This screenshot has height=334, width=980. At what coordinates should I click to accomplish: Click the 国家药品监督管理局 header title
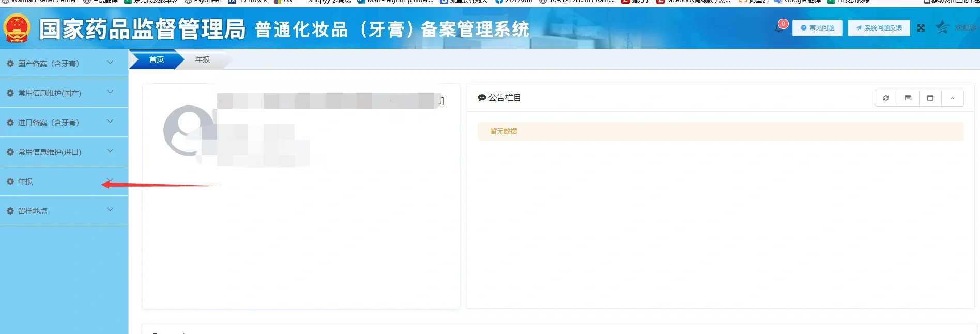coord(142,29)
